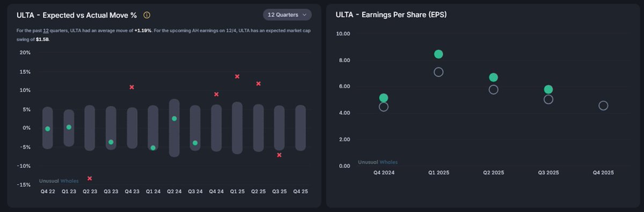Click the Q4 25 x-axis label
Viewport: 644px width, 212px height.
[x=301, y=192]
